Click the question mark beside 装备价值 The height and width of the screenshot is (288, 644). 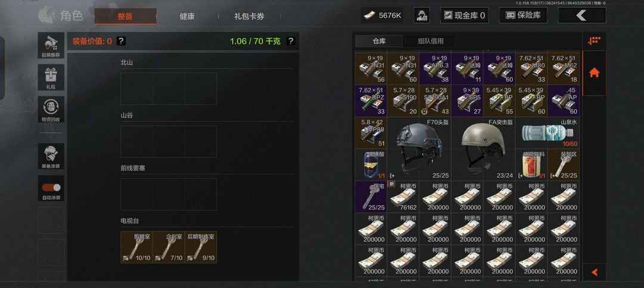120,41
